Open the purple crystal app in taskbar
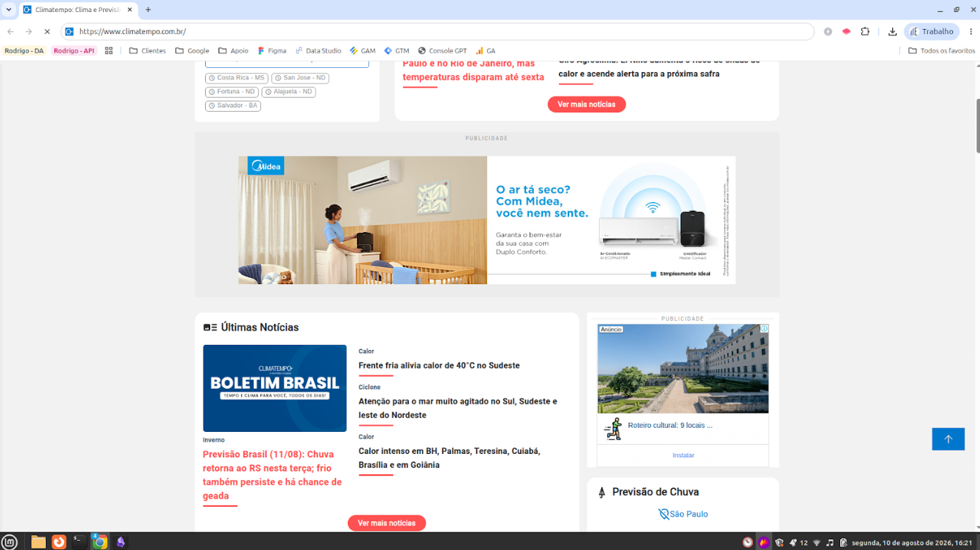Screen dimensions: 980x550 point(121,542)
